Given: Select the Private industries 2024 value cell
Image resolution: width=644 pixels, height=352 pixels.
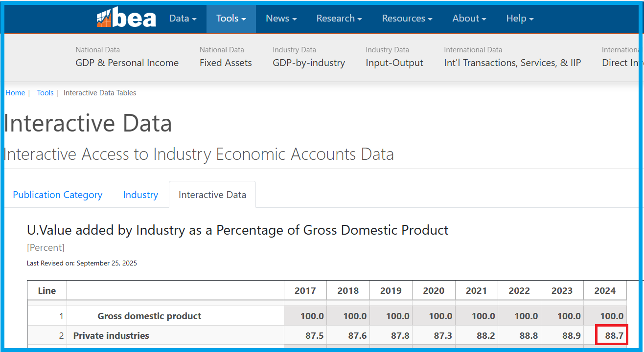Looking at the screenshot, I should [611, 336].
